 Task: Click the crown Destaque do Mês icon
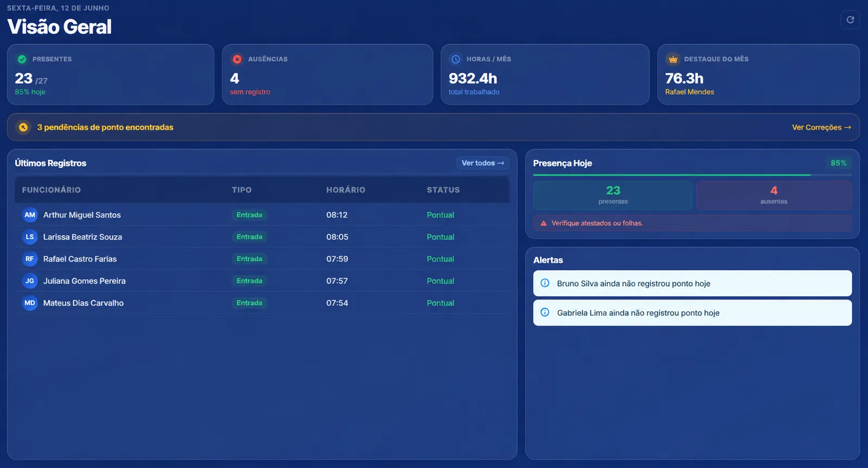pos(673,59)
